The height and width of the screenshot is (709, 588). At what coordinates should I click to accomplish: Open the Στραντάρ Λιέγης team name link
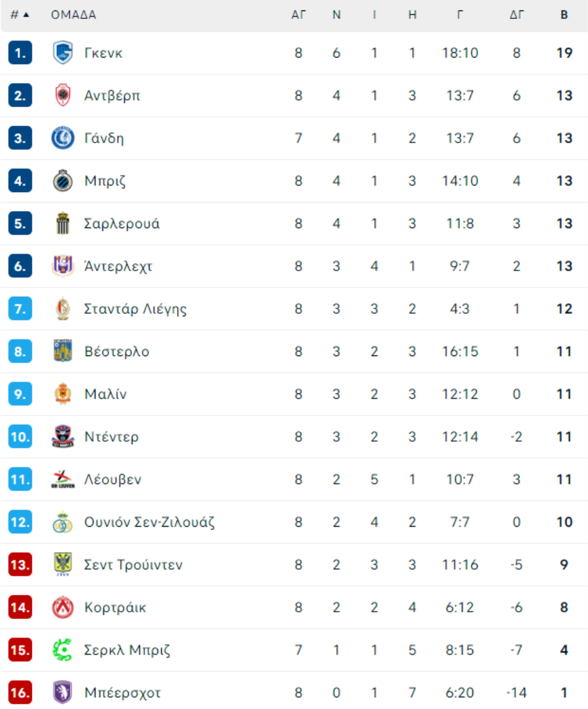coord(135,309)
